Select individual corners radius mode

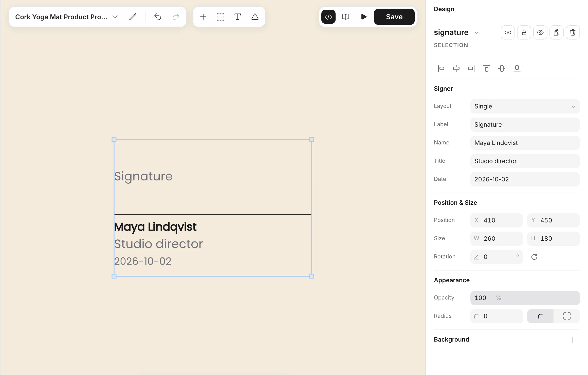pyautogui.click(x=567, y=316)
